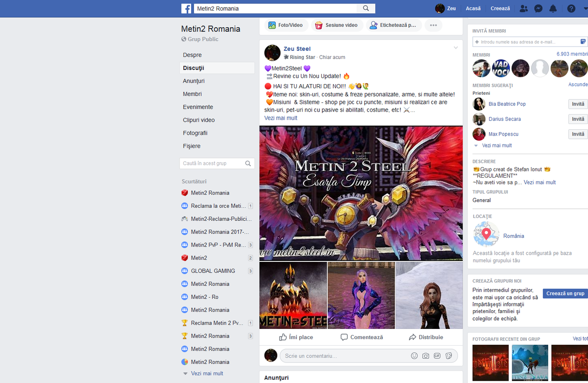The image size is (588, 383).
Task: Click the Comentează button
Action: 362,337
